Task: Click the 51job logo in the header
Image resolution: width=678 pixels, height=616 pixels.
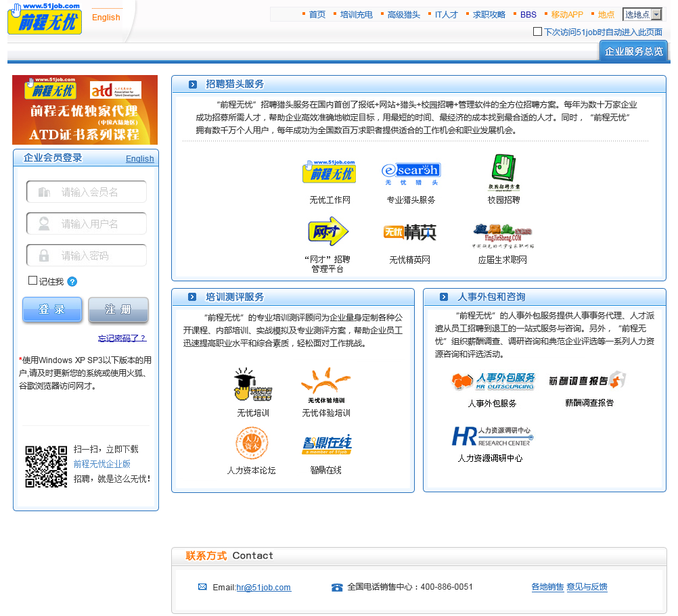Action: coord(45,18)
